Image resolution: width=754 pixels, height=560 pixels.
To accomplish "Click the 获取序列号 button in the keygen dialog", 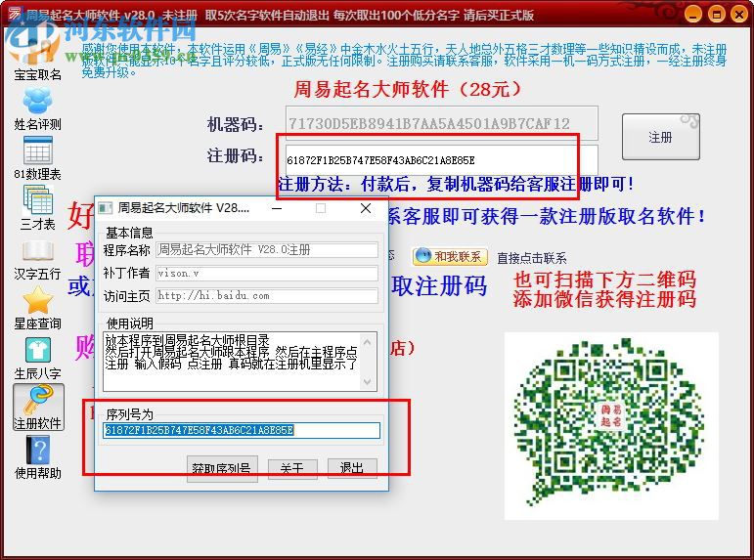I will 222,468.
